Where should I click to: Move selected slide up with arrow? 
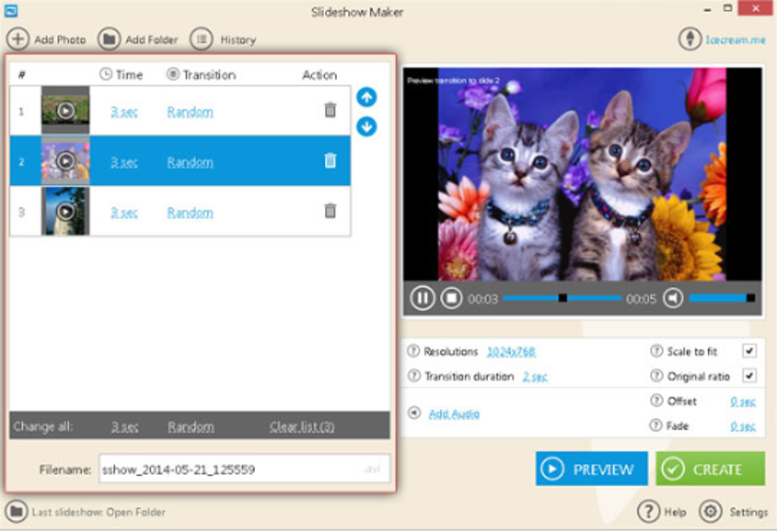(366, 97)
